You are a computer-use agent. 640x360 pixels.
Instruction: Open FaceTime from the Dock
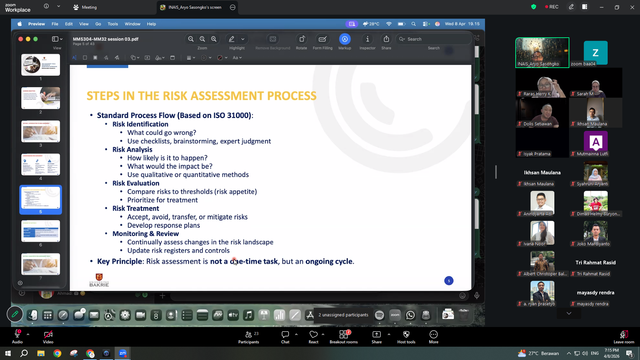coord(140,315)
